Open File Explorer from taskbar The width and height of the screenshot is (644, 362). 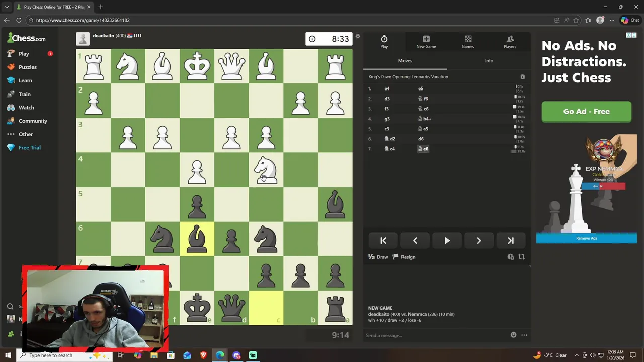tap(154, 355)
